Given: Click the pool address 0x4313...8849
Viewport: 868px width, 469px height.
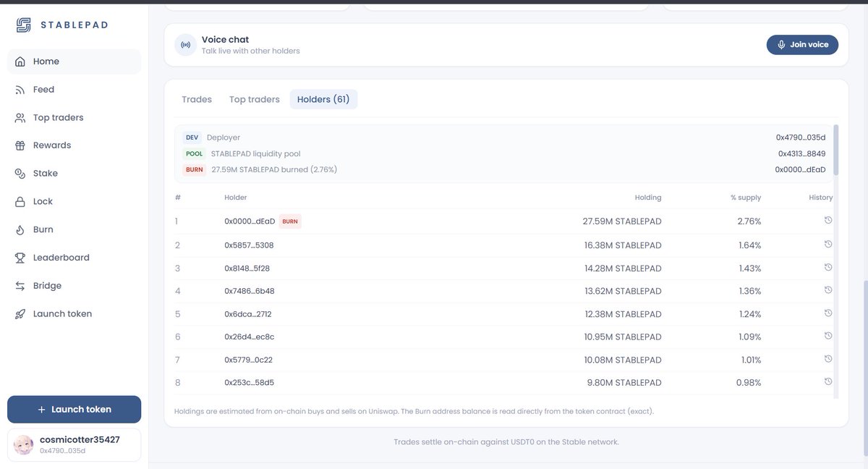Looking at the screenshot, I should (x=802, y=153).
